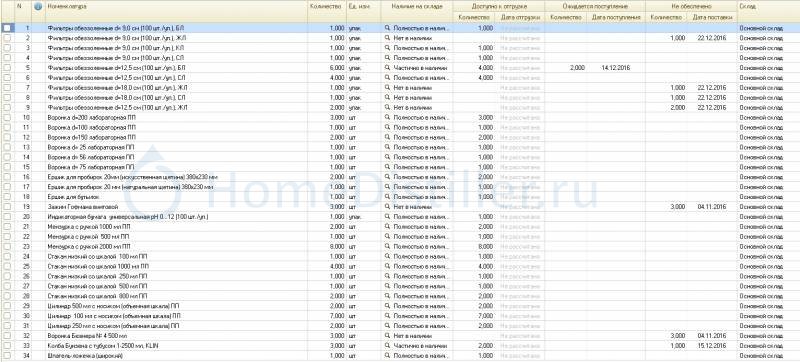Screen dimensions: 800x362
Task: Tick the checkbox for row 19 Зажим Гофмана
Action: point(7,207)
